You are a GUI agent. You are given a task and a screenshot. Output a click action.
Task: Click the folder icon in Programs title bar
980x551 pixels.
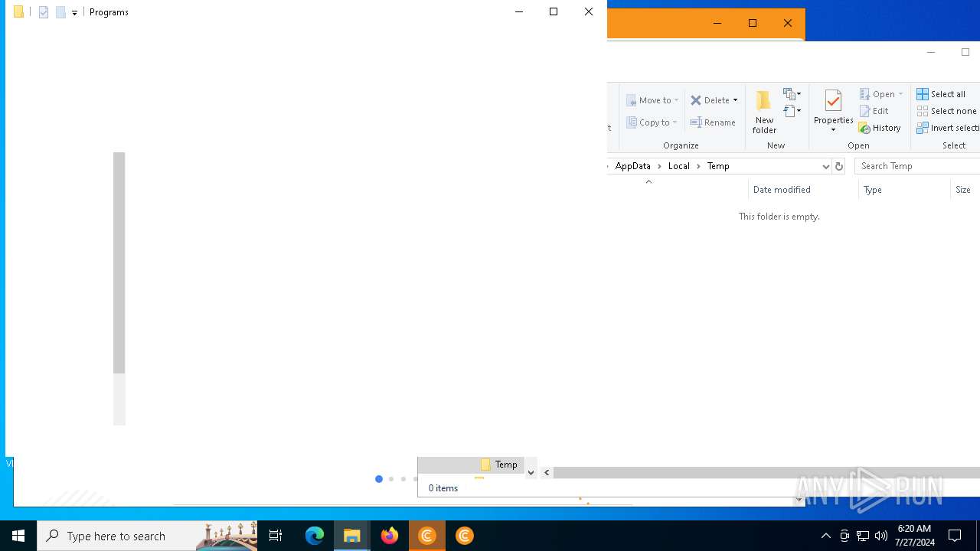[18, 12]
